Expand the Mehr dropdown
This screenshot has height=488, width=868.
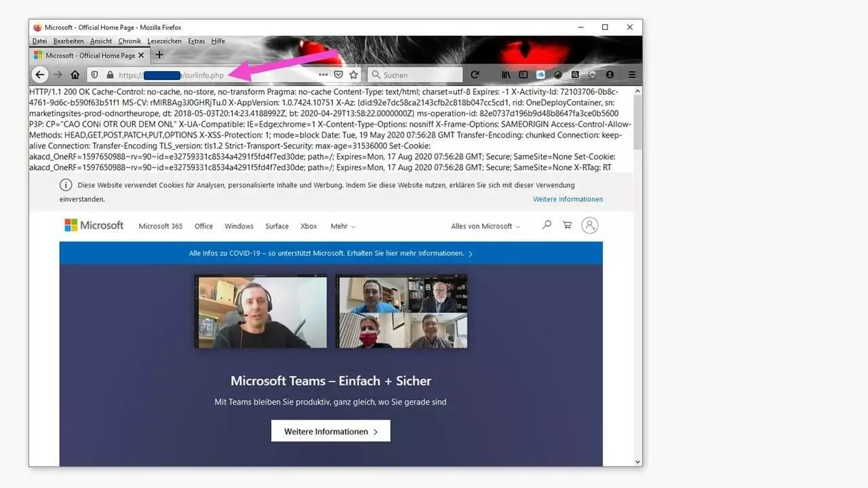(343, 226)
